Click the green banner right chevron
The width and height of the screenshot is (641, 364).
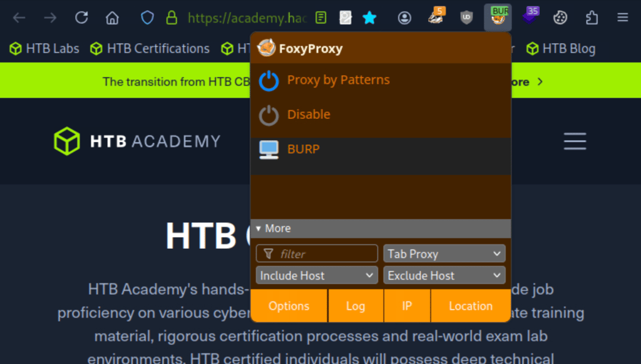[540, 82]
